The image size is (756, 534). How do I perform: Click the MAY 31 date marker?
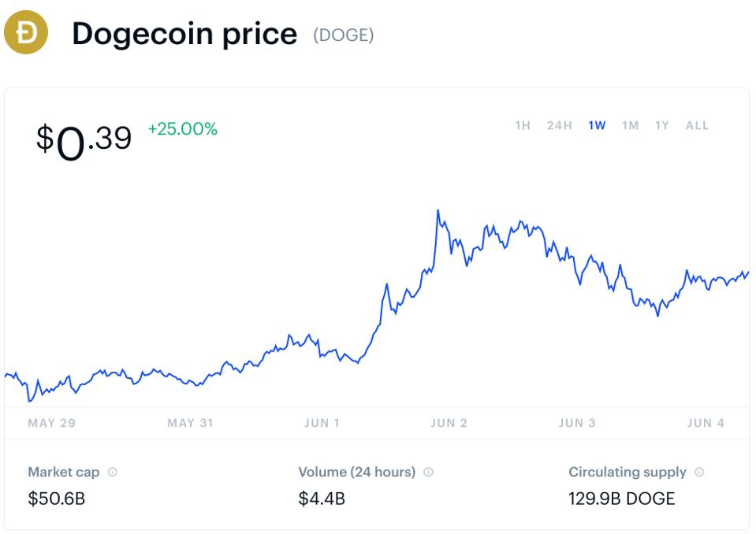pyautogui.click(x=190, y=424)
